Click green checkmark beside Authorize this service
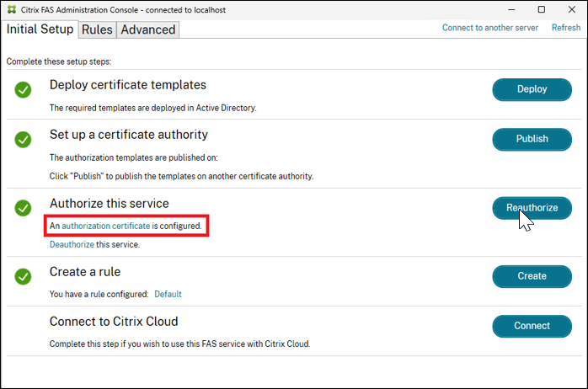588x389 pixels. (23, 208)
